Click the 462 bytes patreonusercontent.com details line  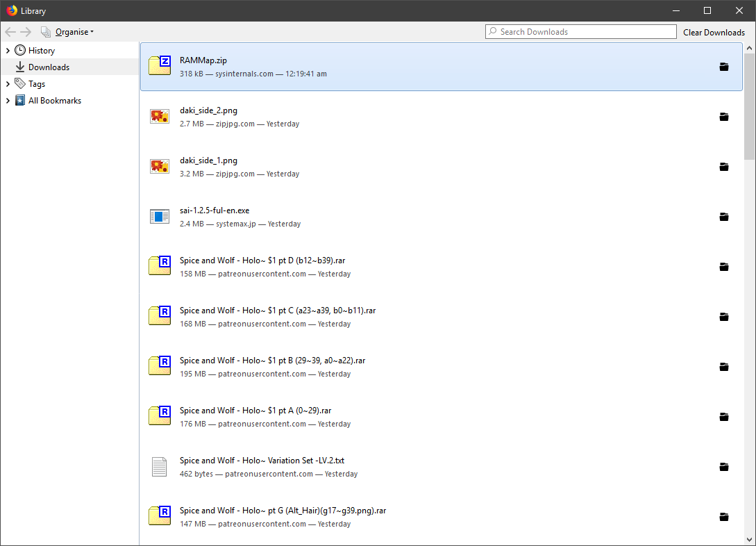(x=269, y=474)
